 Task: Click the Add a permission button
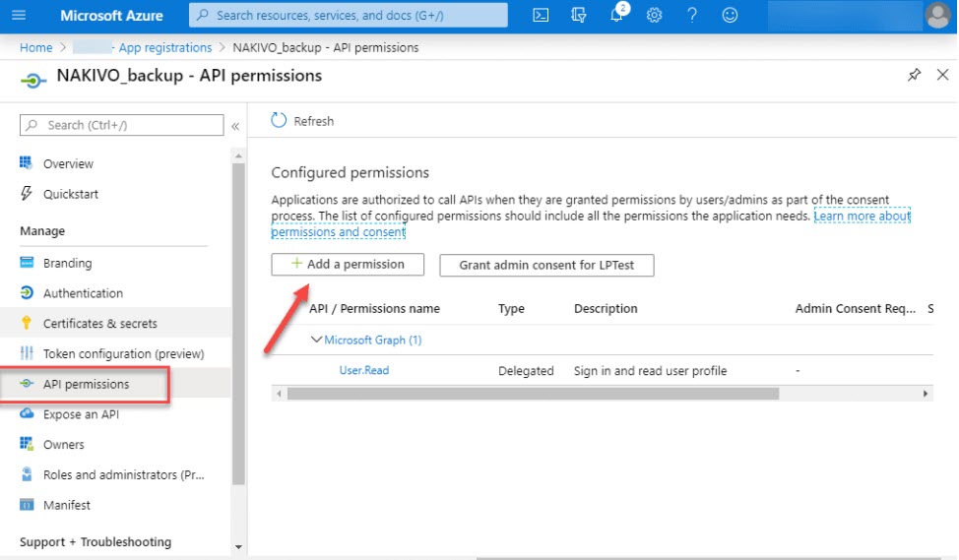tap(348, 265)
